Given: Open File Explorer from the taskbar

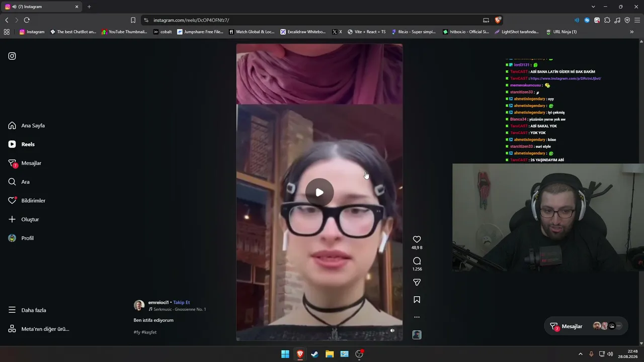Looking at the screenshot, I should tap(330, 354).
